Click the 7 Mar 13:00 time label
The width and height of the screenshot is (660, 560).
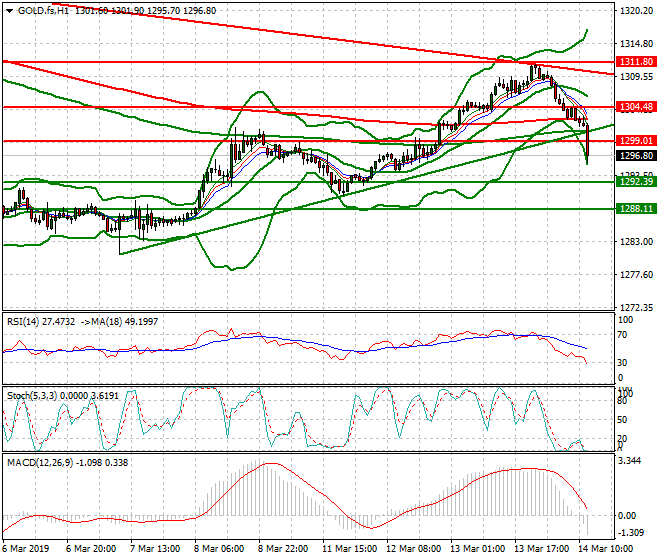(154, 549)
